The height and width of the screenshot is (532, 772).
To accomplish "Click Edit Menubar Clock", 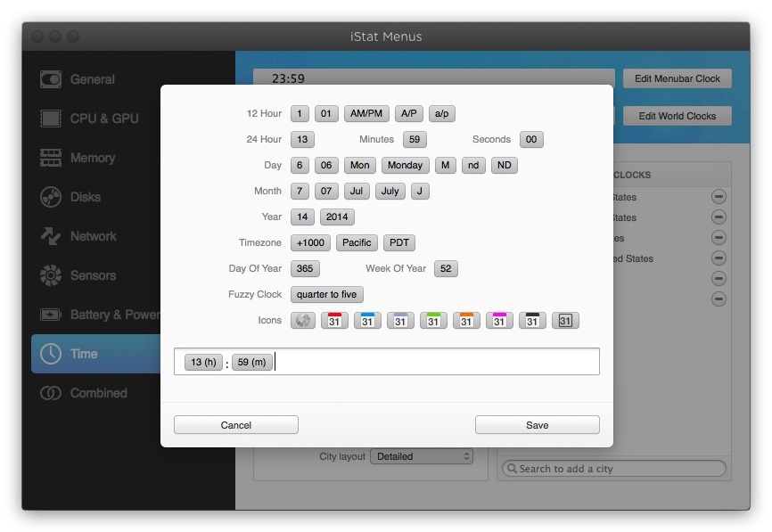I will [677, 78].
